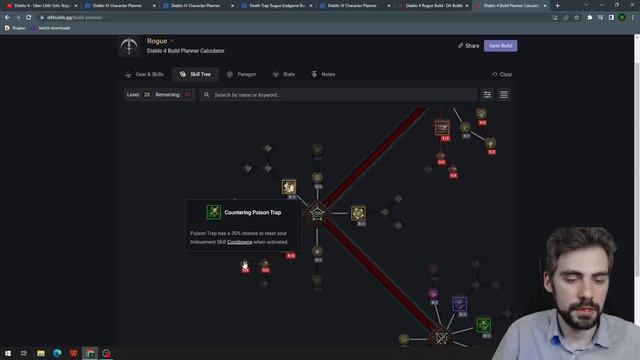Click the round node directly below the central hub
640x360 pixels.
[x=317, y=251]
